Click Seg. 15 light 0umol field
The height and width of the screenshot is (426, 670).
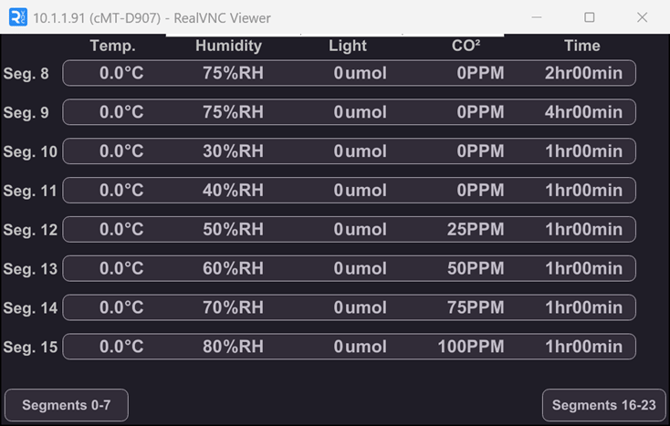click(359, 347)
